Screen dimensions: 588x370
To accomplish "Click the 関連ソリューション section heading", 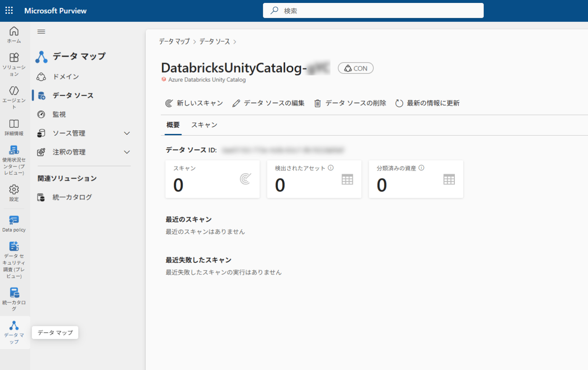I will [67, 178].
